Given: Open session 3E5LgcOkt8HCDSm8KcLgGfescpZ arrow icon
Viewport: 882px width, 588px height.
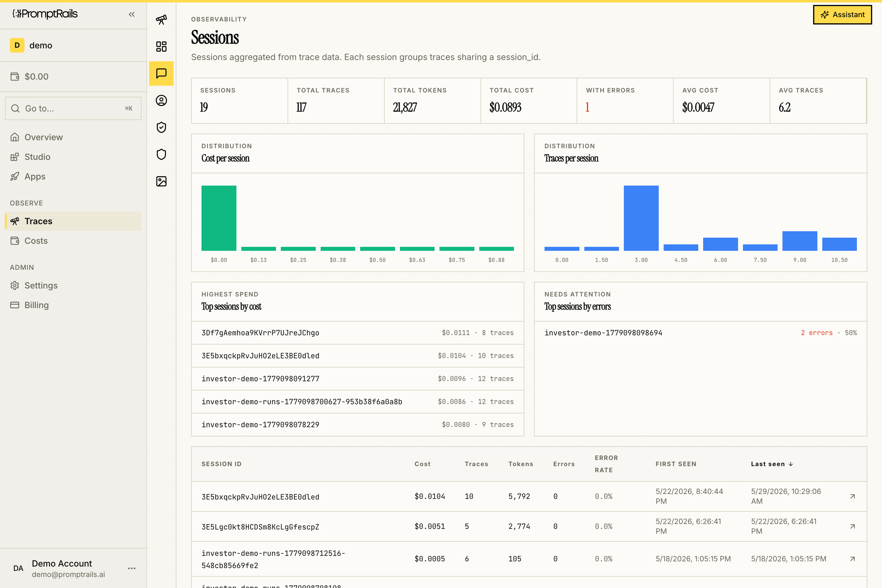Looking at the screenshot, I should tap(852, 526).
